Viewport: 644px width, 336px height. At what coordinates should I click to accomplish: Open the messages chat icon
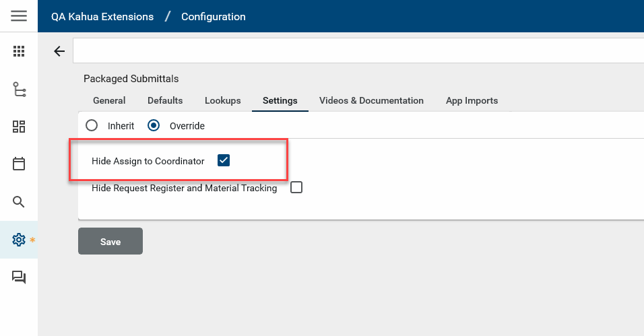click(19, 277)
